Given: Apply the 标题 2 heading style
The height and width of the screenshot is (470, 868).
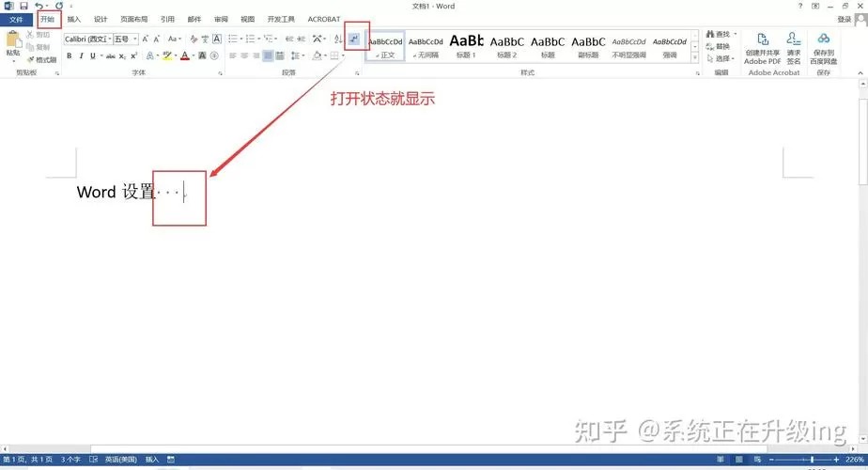Looking at the screenshot, I should (x=506, y=46).
